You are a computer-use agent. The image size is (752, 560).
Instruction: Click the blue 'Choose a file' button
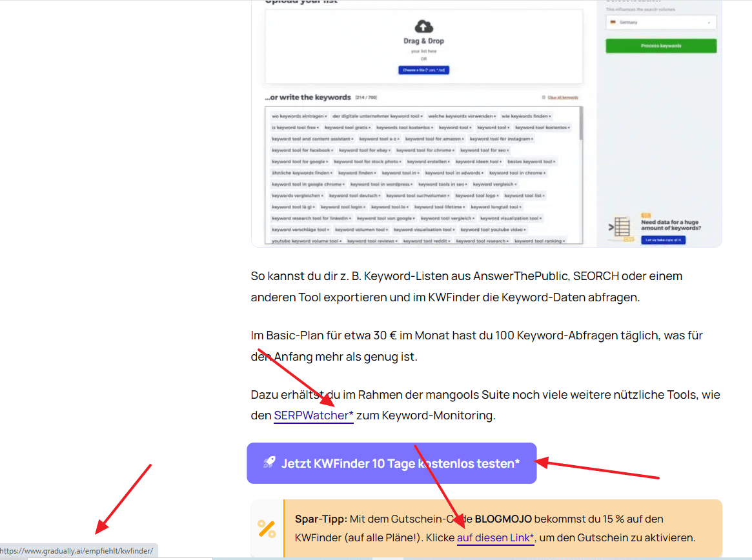coord(423,70)
